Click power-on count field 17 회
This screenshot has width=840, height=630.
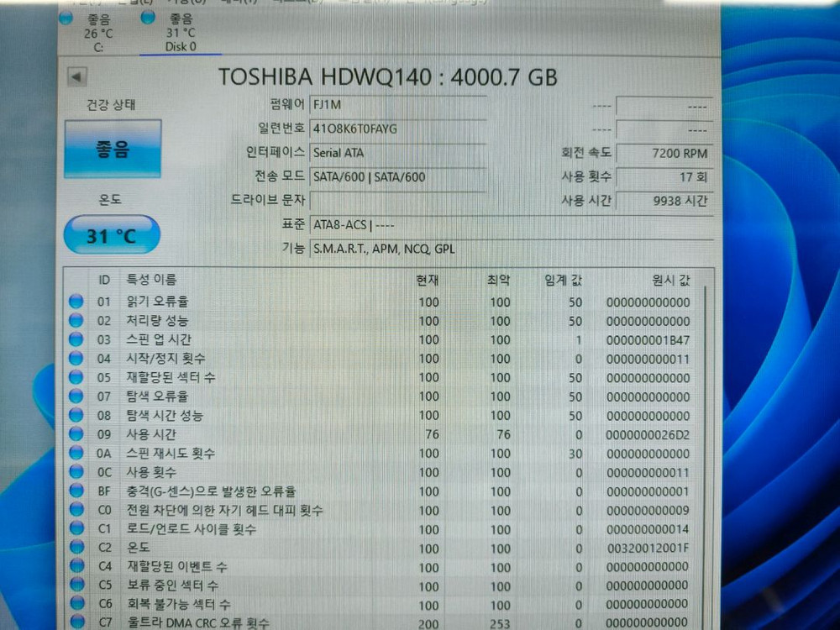(664, 176)
